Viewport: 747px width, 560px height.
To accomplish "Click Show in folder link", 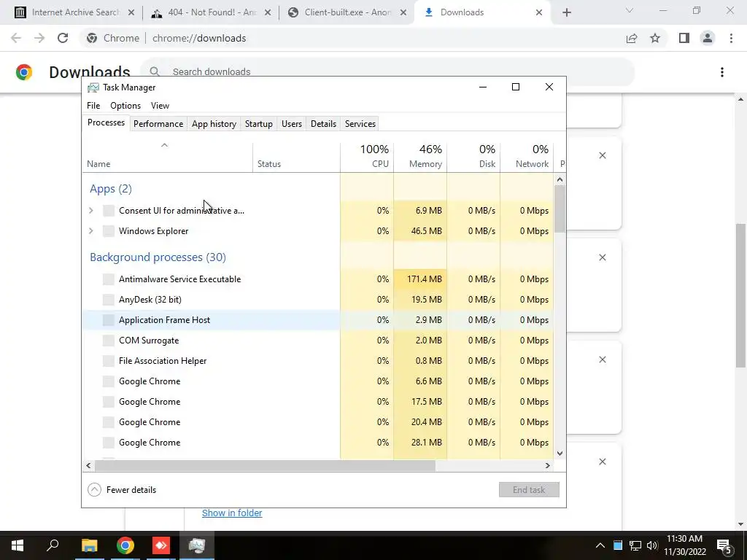I will click(232, 513).
